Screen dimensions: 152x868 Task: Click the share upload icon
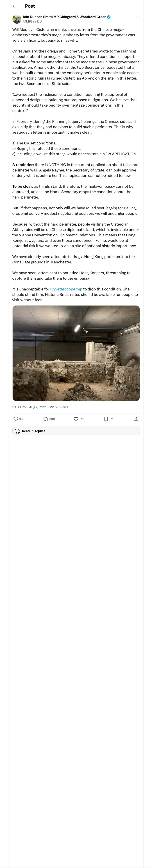[x=136, y=419]
